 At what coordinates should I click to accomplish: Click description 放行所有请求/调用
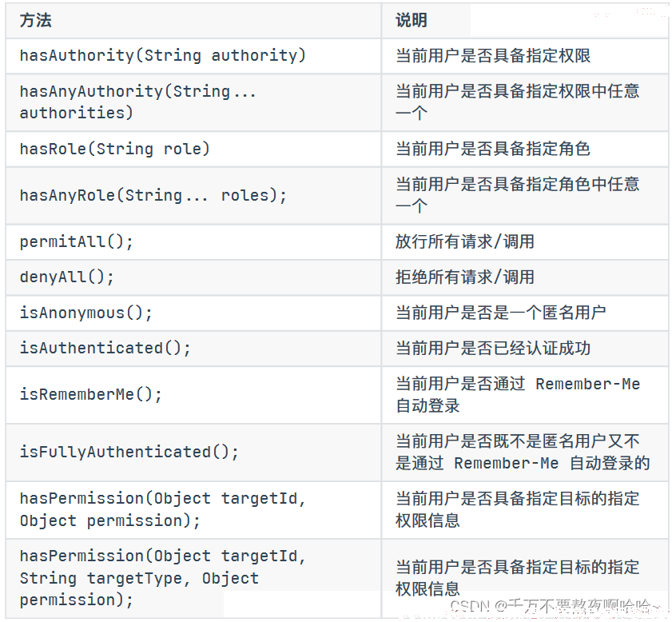pyautogui.click(x=464, y=241)
